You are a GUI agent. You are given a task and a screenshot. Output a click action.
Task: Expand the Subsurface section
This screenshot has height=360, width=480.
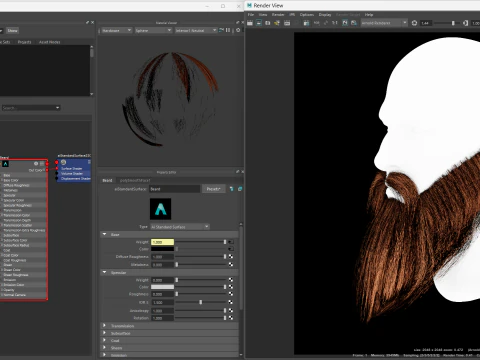click(104, 333)
